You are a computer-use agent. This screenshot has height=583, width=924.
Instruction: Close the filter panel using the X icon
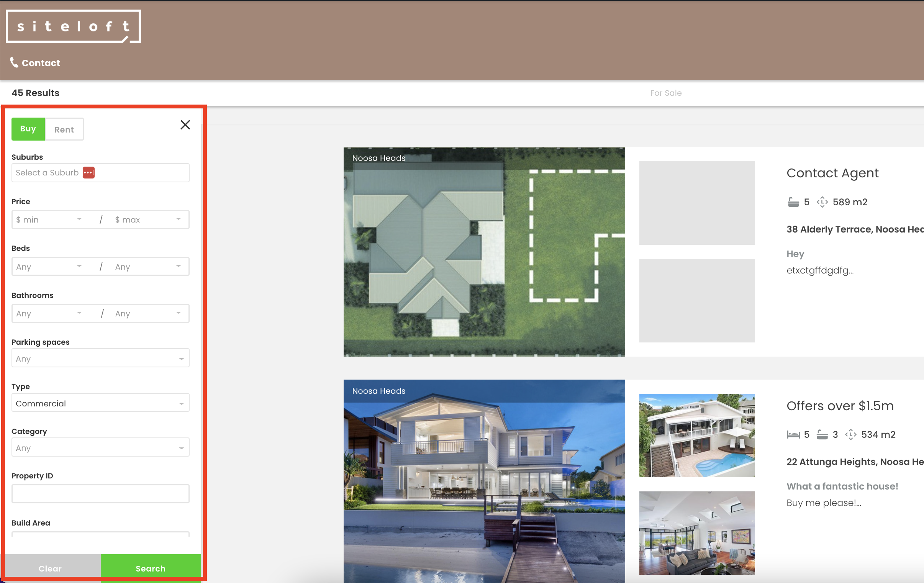[185, 125]
